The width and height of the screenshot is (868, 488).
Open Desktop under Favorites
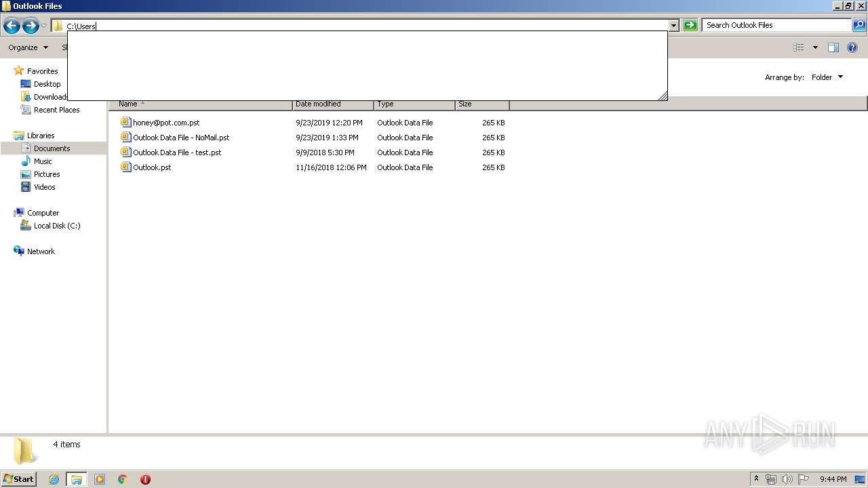point(47,84)
